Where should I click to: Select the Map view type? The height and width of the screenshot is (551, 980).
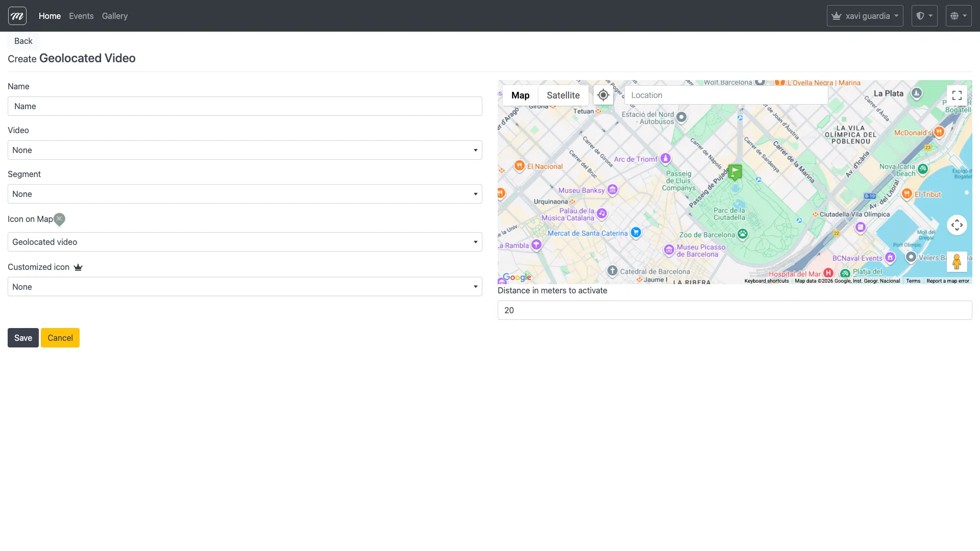[520, 95]
